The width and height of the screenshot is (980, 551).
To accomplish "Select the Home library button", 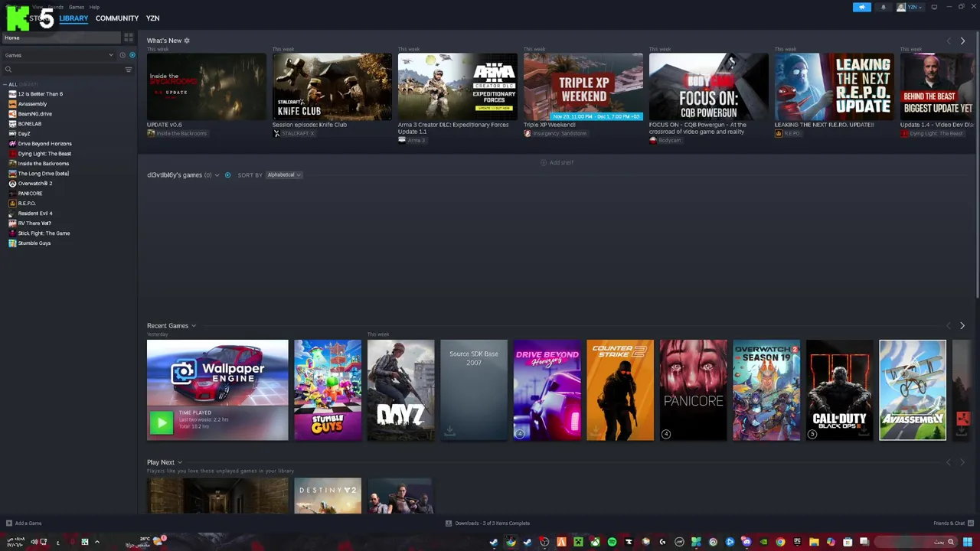I will (61, 37).
